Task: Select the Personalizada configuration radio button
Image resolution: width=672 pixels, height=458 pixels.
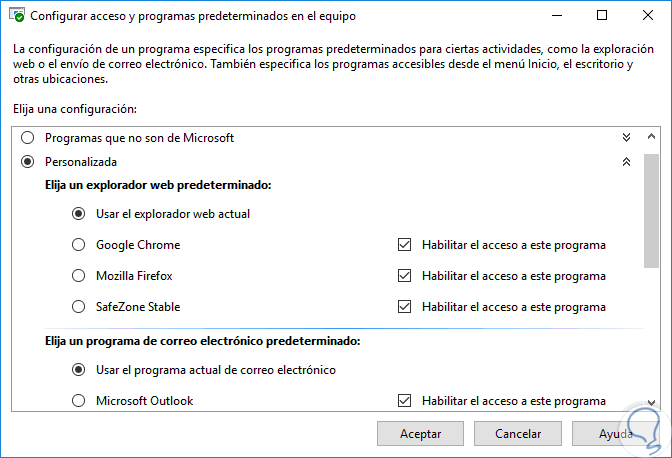Action: pyautogui.click(x=27, y=161)
